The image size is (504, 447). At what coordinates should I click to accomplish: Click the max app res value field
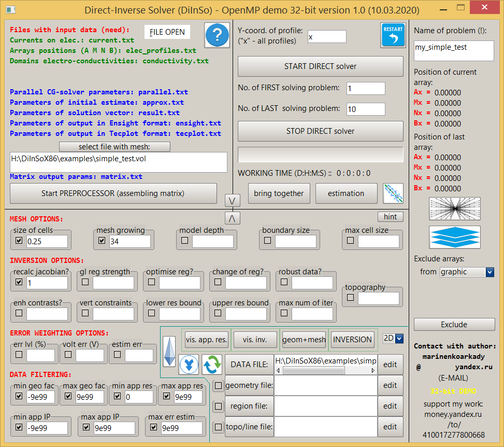coord(188,397)
